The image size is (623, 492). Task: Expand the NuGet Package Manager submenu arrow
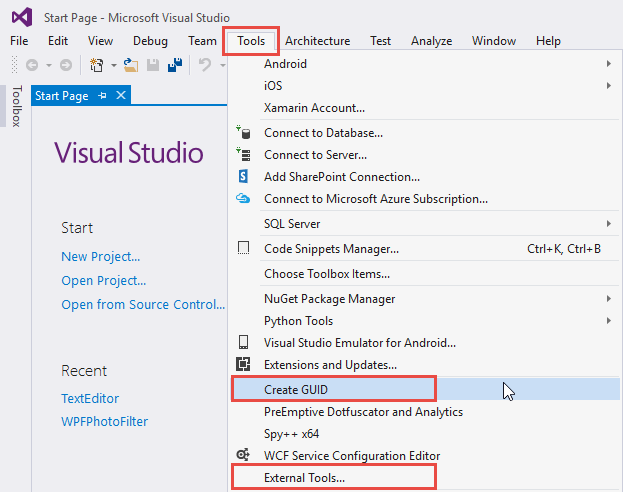[609, 298]
